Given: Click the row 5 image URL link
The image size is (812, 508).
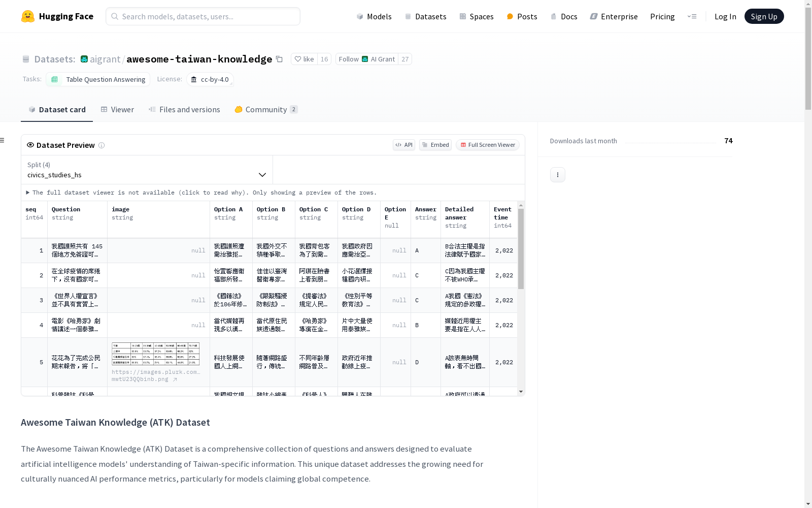Looking at the screenshot, I should (156, 375).
